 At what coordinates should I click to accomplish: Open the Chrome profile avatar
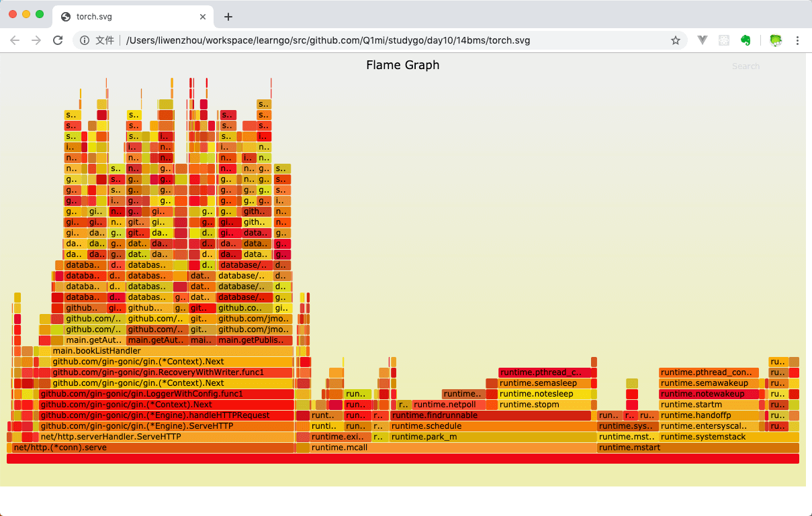(776, 40)
